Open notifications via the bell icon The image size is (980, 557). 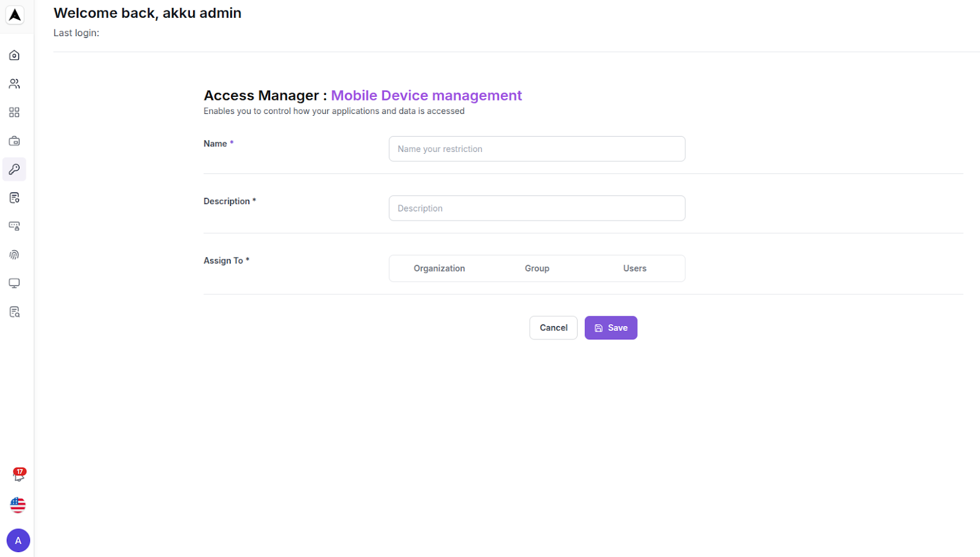tap(18, 476)
